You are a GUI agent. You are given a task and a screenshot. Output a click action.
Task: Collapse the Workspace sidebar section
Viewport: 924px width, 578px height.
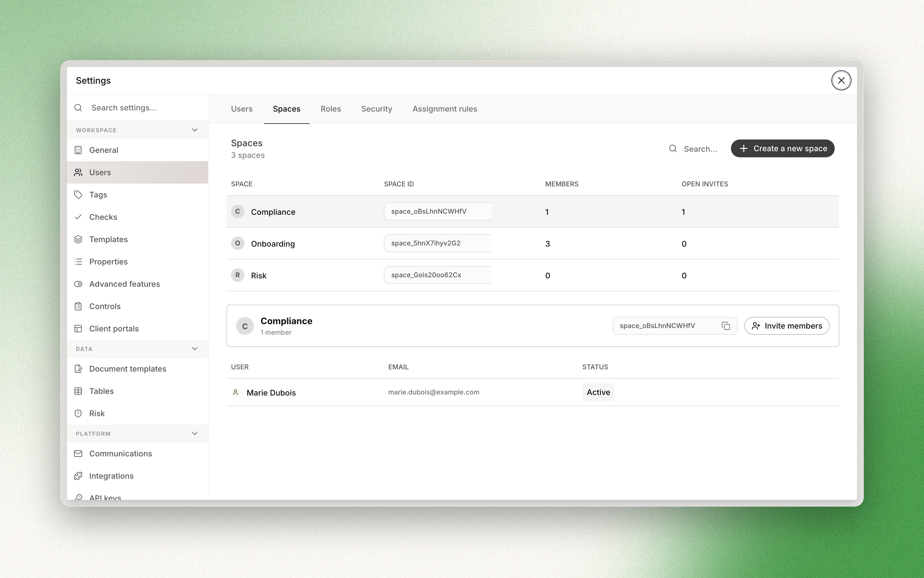coord(194,130)
